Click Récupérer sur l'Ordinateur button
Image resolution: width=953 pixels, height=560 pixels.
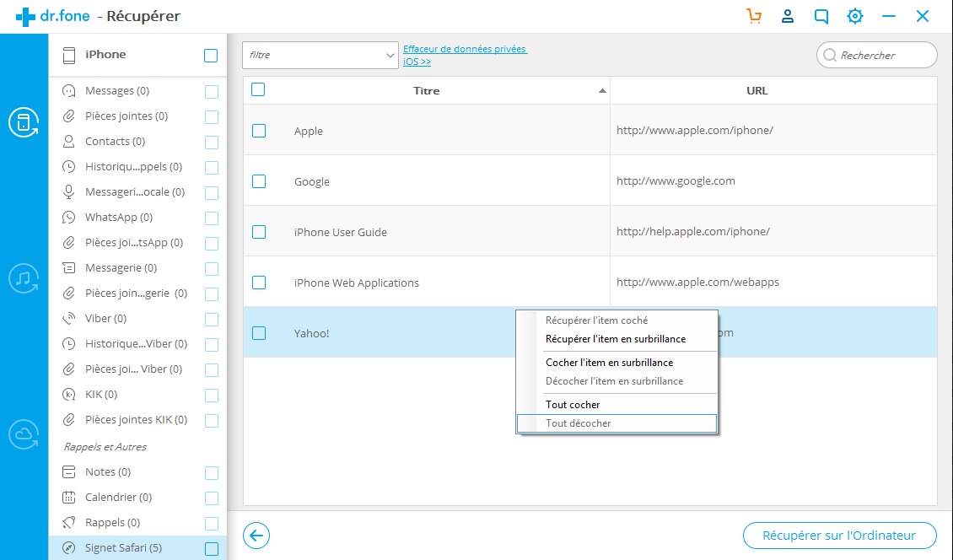tap(839, 536)
